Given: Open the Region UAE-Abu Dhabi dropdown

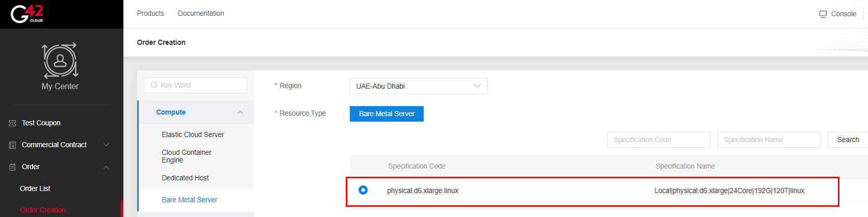Looking at the screenshot, I should (x=418, y=86).
